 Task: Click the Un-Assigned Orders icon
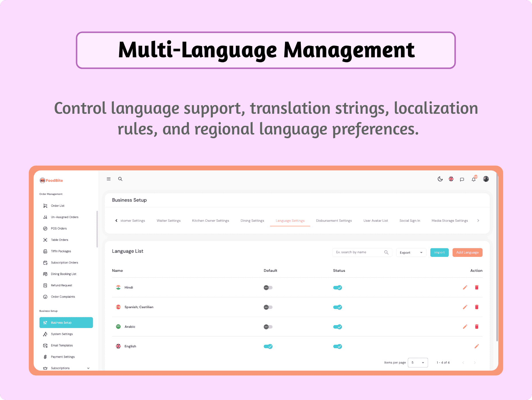45,217
